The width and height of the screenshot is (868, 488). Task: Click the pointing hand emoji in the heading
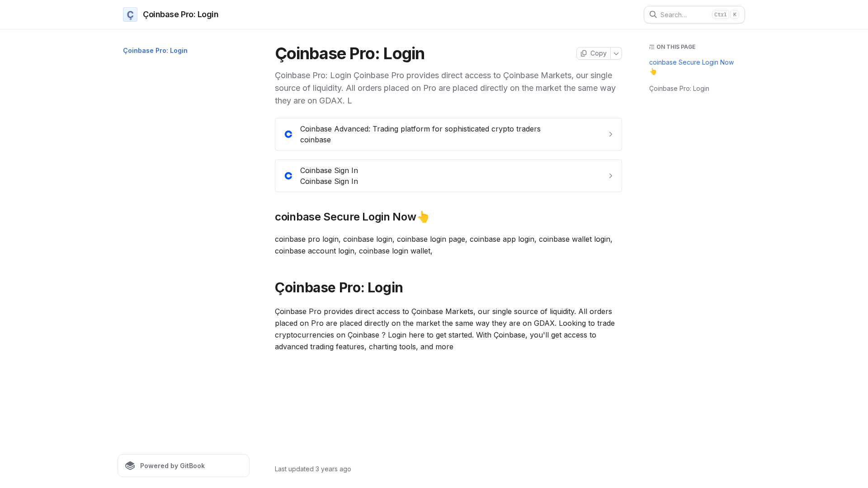[x=423, y=217]
